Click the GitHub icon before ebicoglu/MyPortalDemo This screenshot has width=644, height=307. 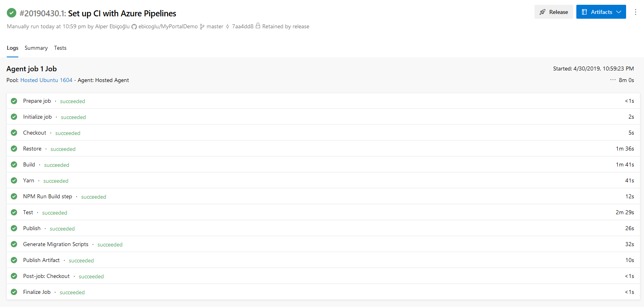pyautogui.click(x=134, y=27)
